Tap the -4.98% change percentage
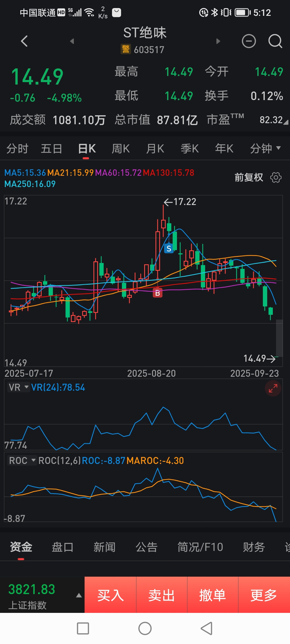The image size is (290, 644). (x=64, y=98)
